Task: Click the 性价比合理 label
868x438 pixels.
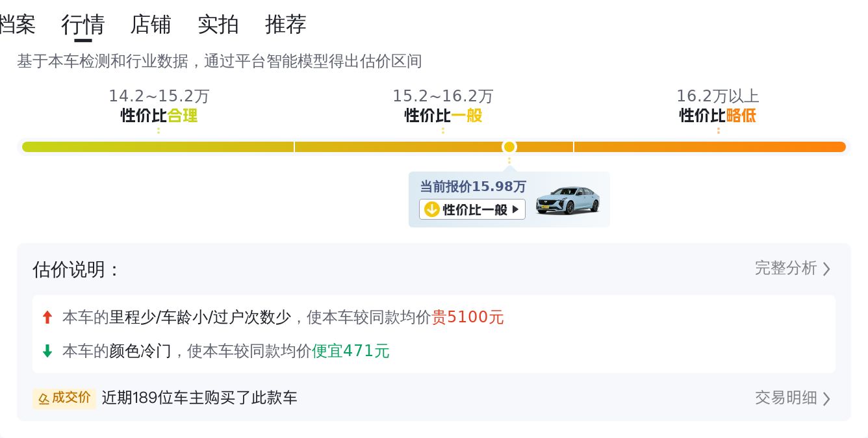Action: click(x=159, y=116)
